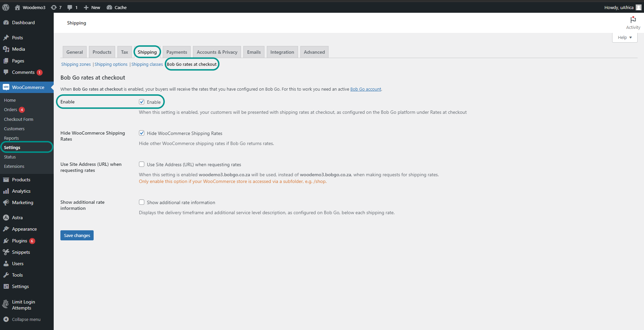Click the Comments sidebar icon
Image resolution: width=644 pixels, height=330 pixels.
(x=6, y=72)
